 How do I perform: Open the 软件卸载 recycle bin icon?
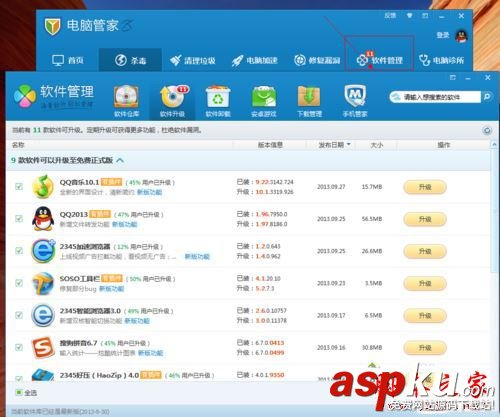[x=218, y=101]
